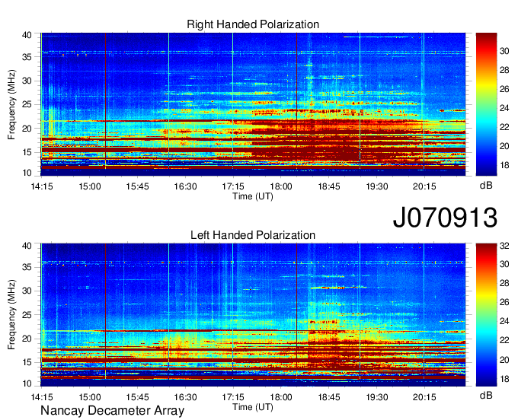Click the 20:15 tick on the top plot
518x420 pixels.
pos(424,186)
